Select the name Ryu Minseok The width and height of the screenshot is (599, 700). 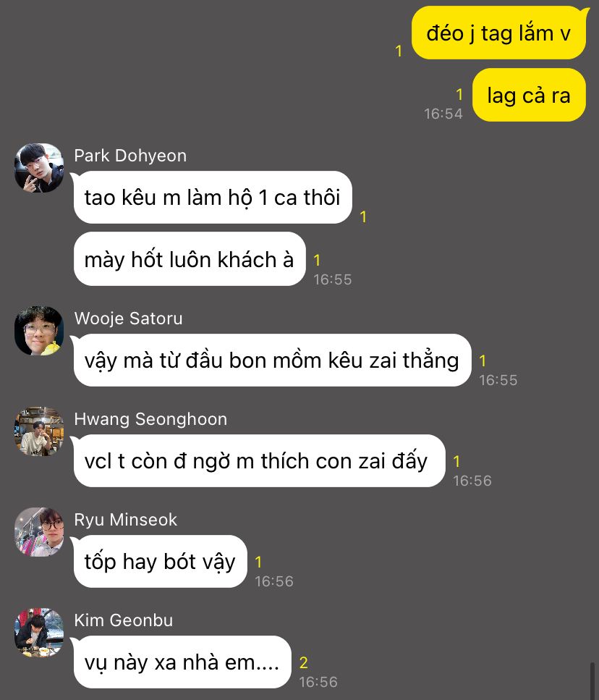(x=126, y=520)
